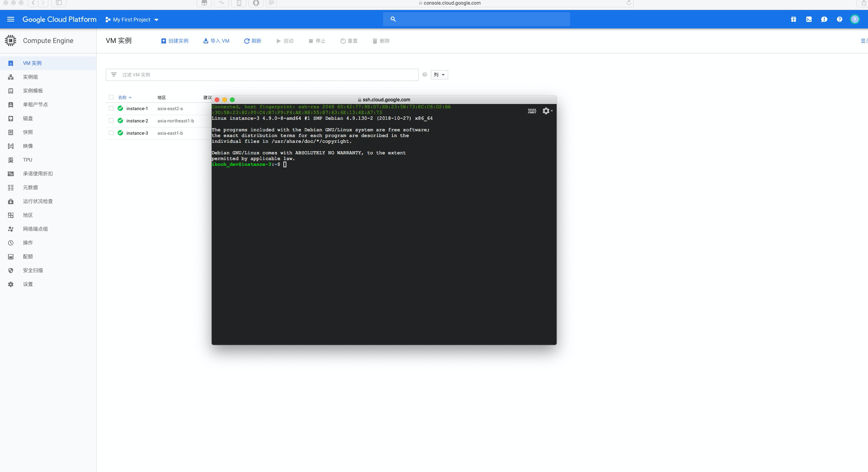
Task: Click the 删除 delete button
Action: tap(381, 41)
